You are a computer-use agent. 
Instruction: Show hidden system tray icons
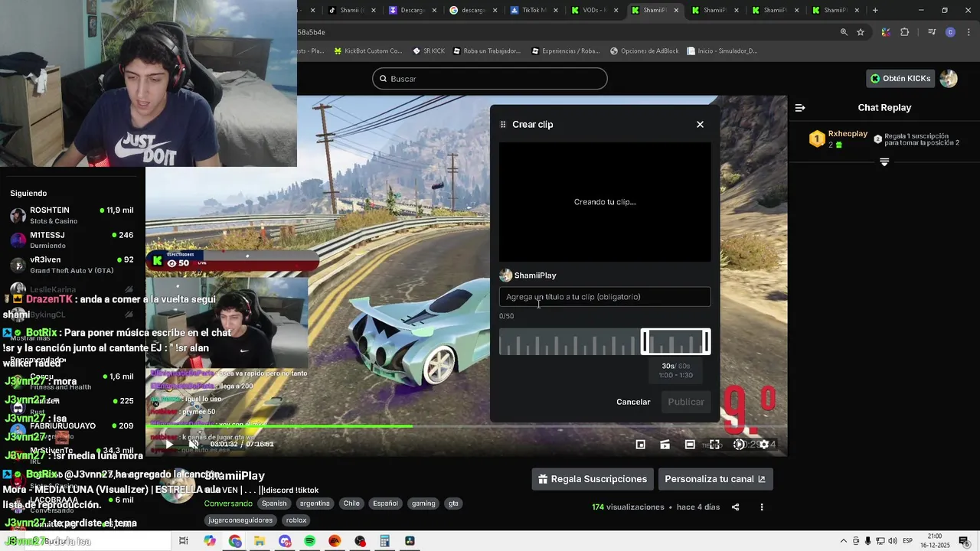pos(843,541)
